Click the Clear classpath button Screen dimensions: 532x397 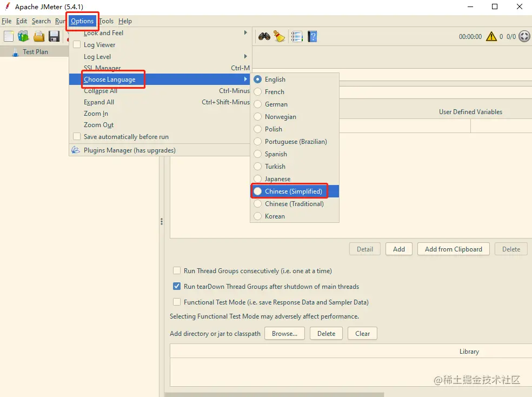362,334
